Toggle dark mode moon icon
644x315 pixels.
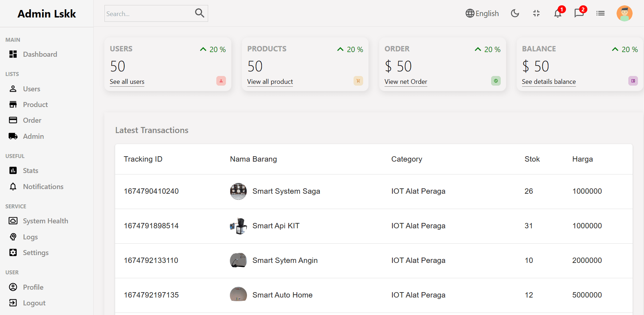[x=515, y=14]
